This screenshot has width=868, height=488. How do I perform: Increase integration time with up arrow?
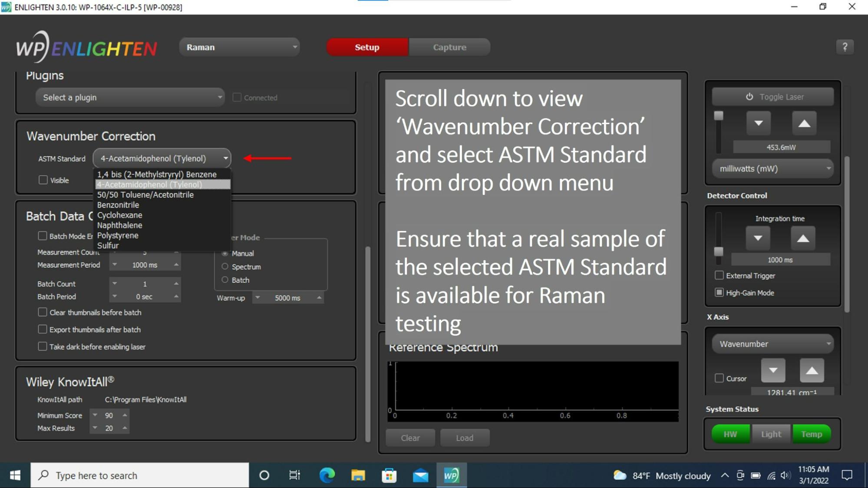click(803, 238)
